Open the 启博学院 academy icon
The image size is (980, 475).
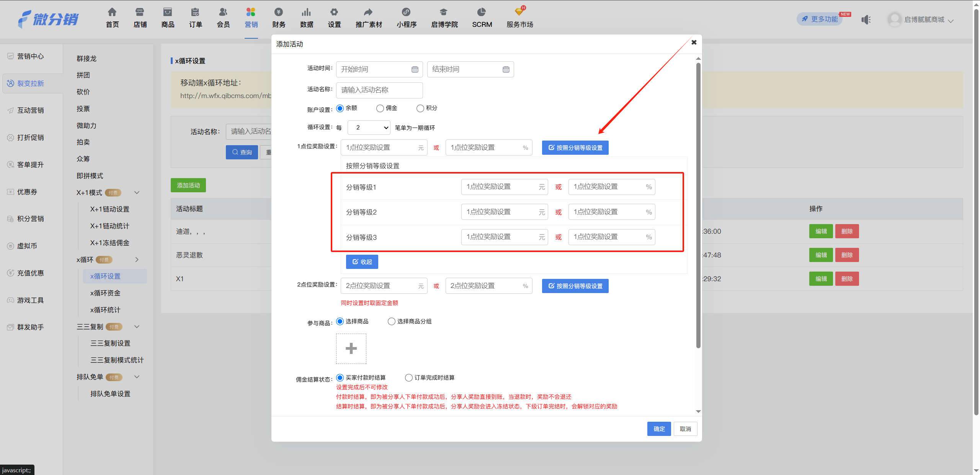(444, 12)
